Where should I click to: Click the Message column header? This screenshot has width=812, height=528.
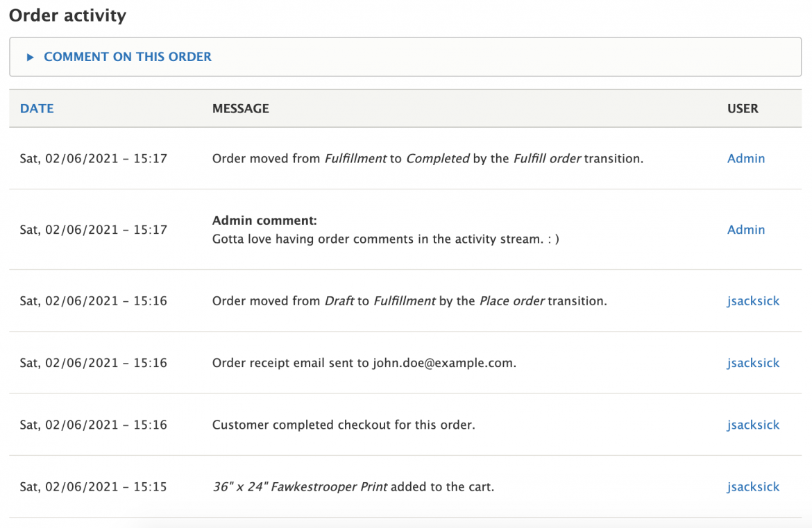(x=240, y=108)
